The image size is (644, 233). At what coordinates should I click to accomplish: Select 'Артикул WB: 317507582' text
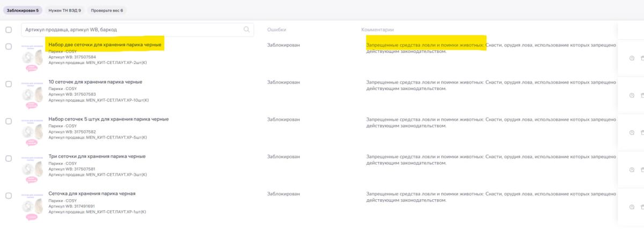coord(72,132)
